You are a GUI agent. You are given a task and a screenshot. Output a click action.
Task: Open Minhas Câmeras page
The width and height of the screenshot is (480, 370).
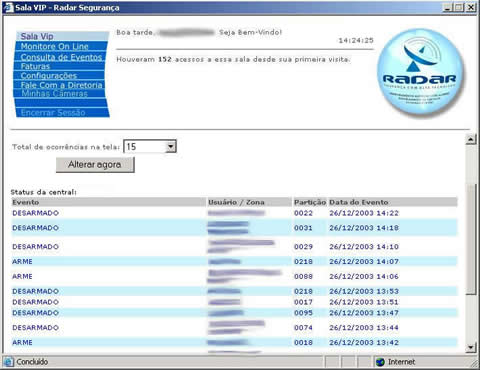54,93
